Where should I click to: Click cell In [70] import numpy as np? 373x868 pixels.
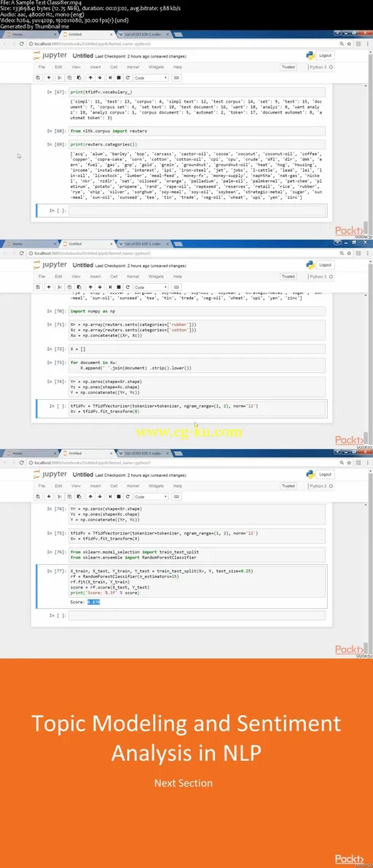197,312
